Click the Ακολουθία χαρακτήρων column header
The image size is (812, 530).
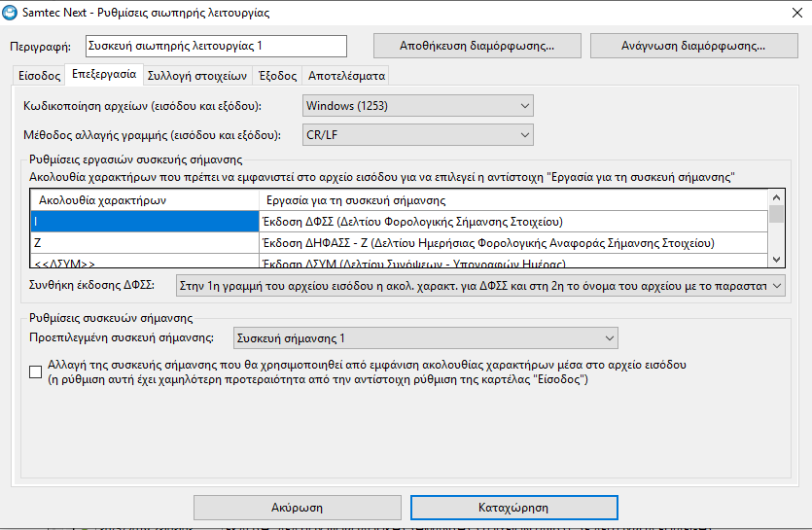click(x=145, y=200)
